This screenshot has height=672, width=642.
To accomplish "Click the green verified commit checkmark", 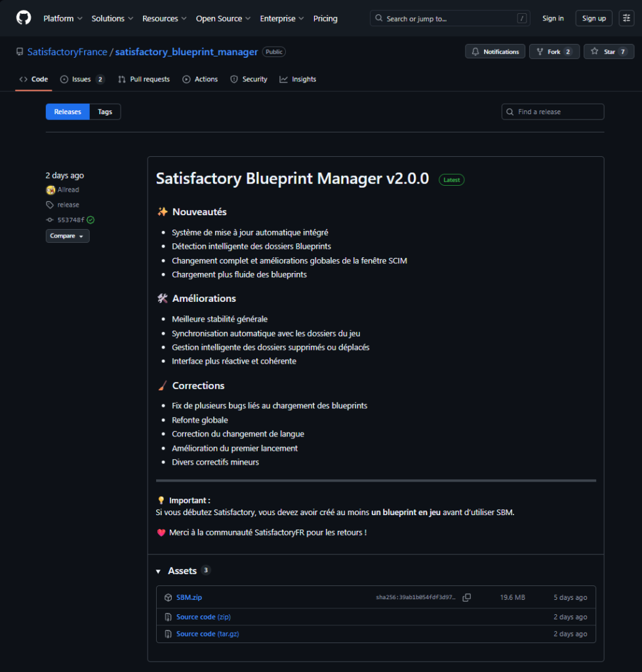I will click(90, 220).
